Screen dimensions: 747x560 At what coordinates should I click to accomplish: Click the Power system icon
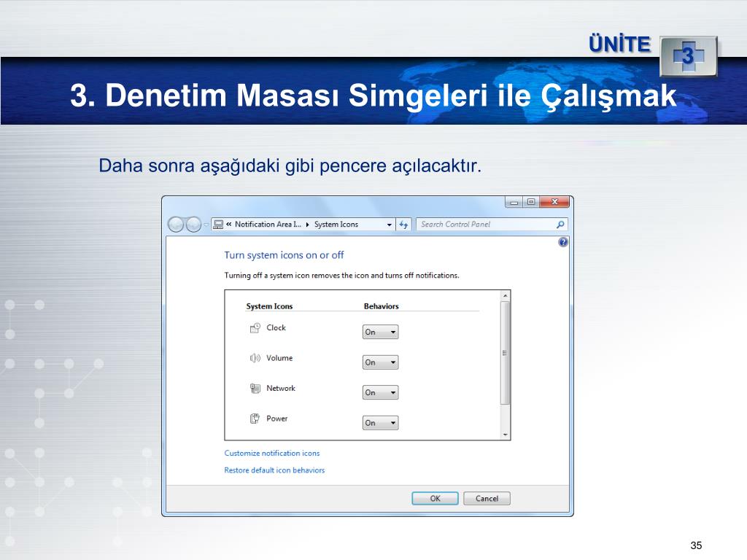click(255, 419)
